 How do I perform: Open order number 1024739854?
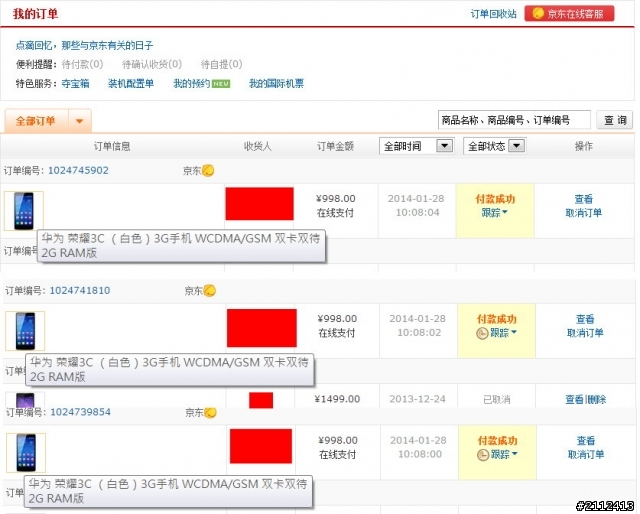click(80, 412)
